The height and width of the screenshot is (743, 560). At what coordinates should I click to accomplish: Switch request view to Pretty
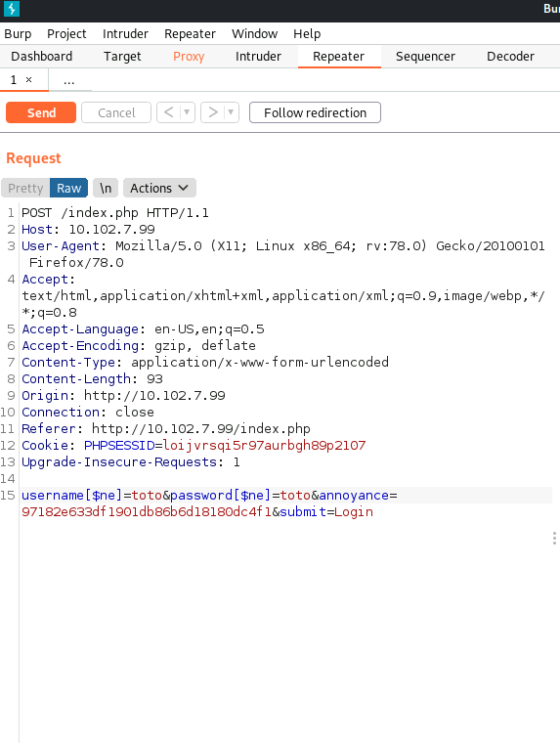point(25,188)
